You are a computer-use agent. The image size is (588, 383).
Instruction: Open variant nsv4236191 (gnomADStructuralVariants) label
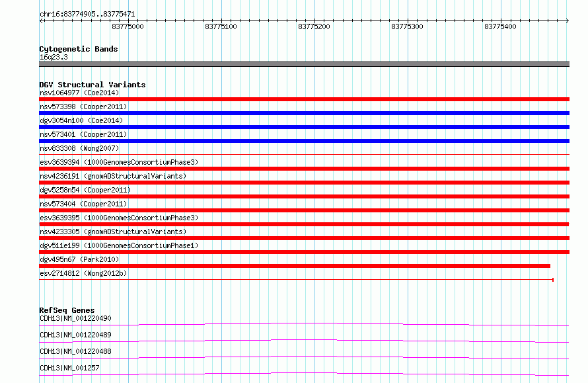pyautogui.click(x=113, y=176)
